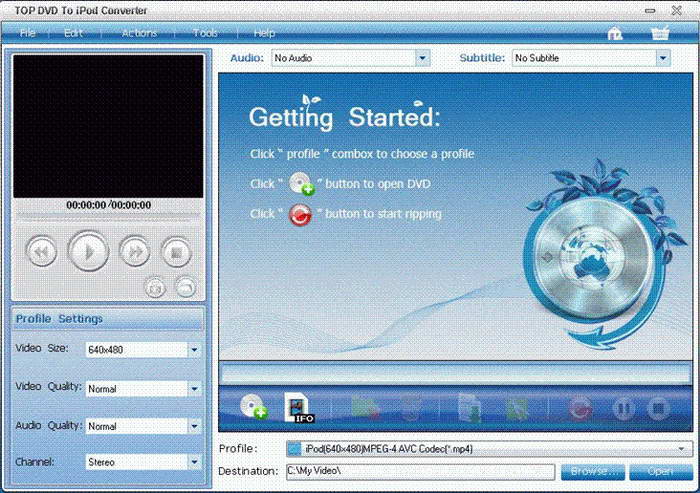Screen dimensions: 700x493
Task: Click the black video preview area
Action: [108, 126]
